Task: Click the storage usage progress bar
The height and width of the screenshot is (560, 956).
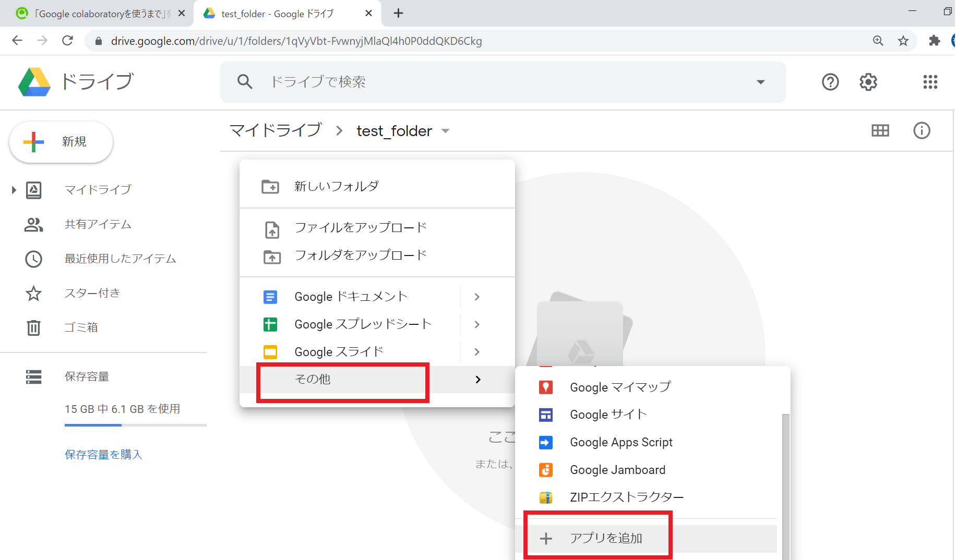Action: (136, 425)
